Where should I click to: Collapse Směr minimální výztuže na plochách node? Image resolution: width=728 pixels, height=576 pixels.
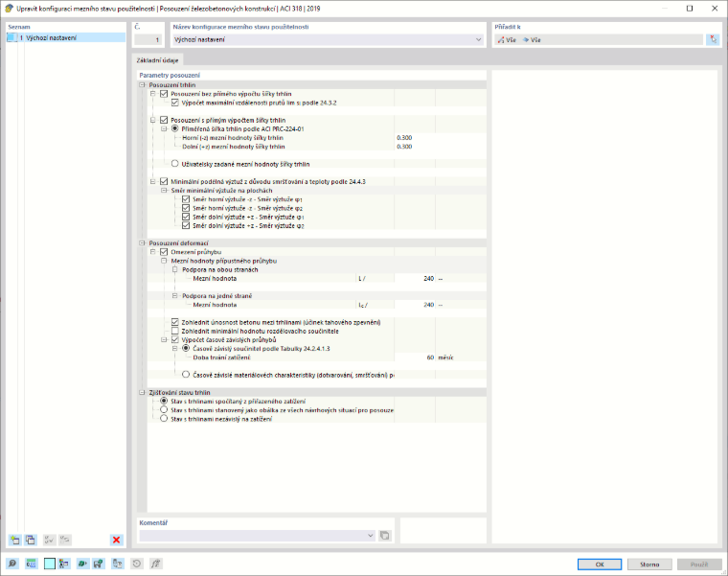click(x=164, y=191)
